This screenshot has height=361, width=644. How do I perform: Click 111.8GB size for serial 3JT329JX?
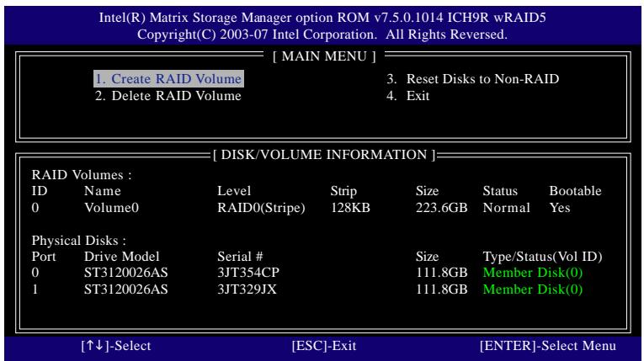[x=441, y=289]
